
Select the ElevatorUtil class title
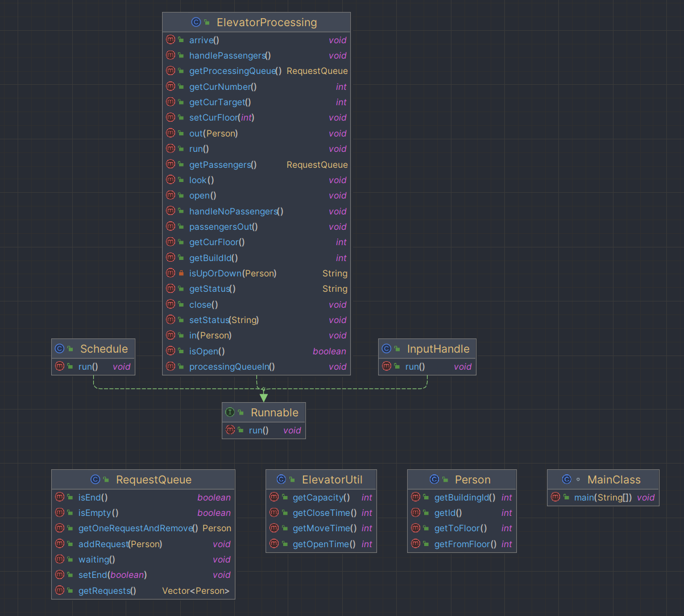click(332, 479)
